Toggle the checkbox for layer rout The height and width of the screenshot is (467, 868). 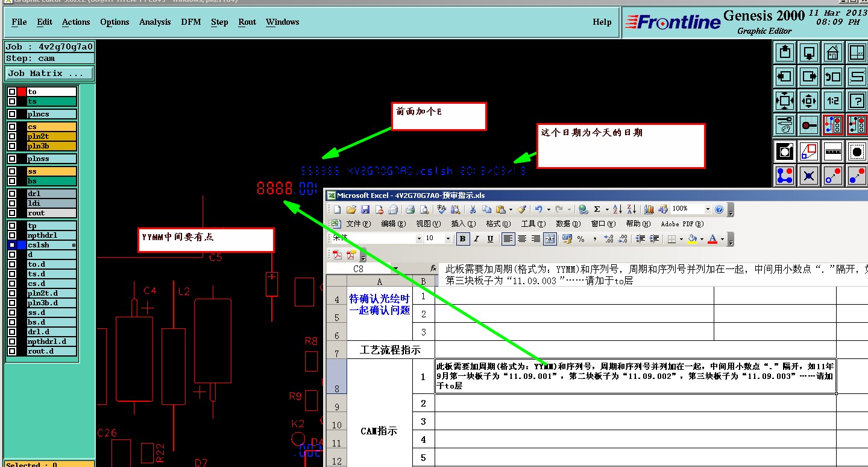tap(12, 213)
